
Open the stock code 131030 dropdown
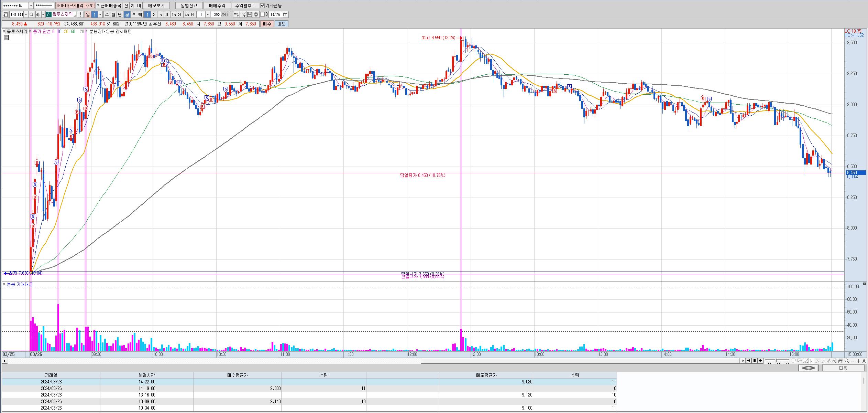(26, 14)
